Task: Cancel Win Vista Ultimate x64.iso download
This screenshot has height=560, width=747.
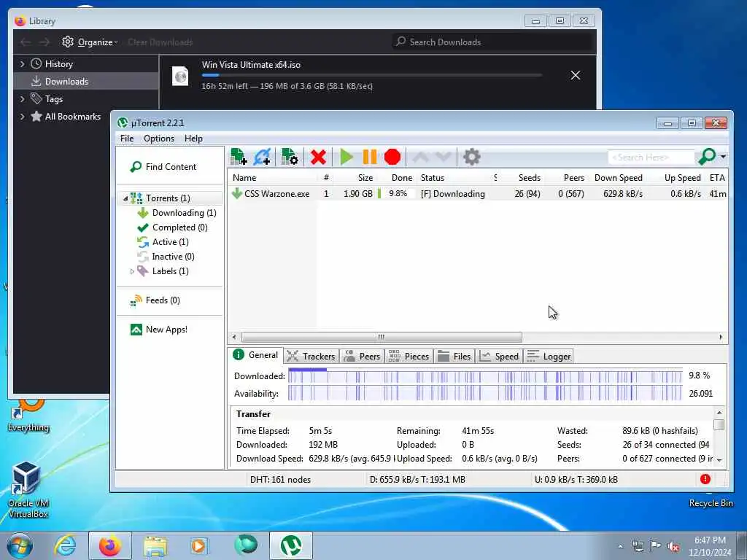Action: click(576, 75)
